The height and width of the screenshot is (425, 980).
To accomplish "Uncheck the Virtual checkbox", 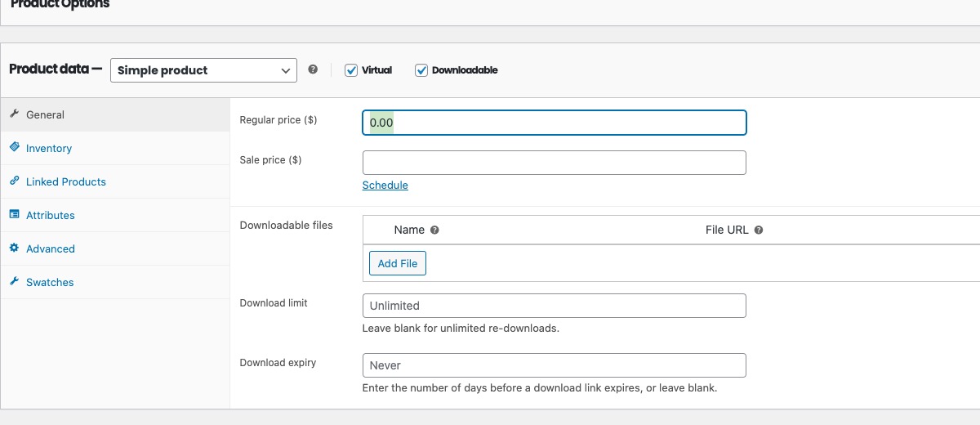I will click(x=351, y=70).
